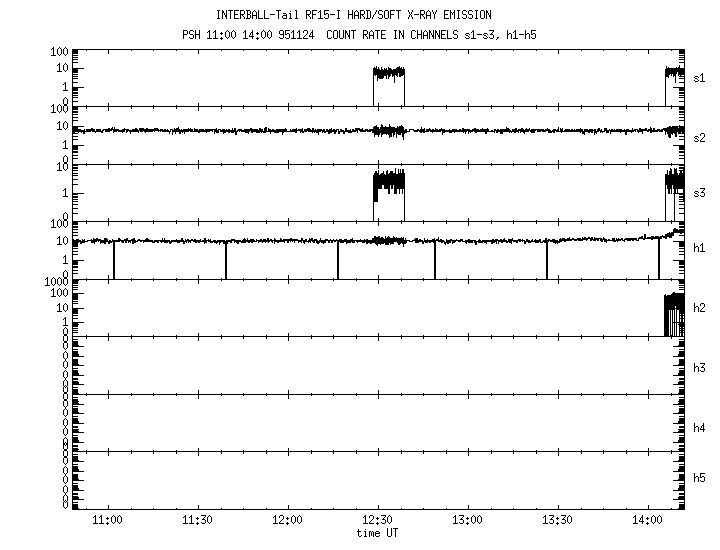Click the s2 channel label
Screen dimensions: 720x550
(700, 137)
